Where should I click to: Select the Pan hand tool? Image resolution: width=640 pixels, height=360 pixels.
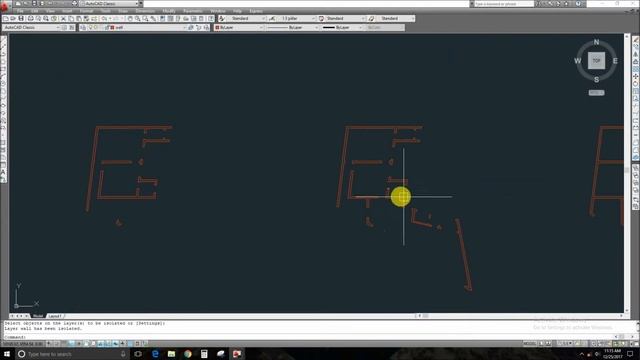pyautogui.click(x=130, y=18)
